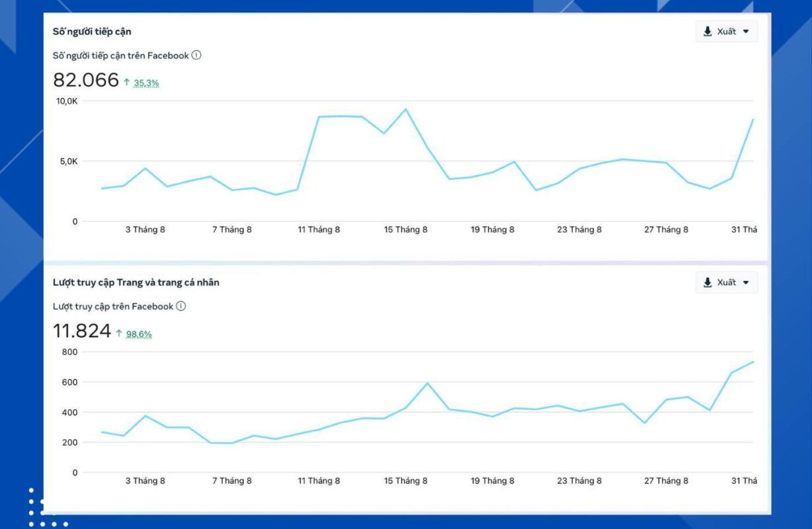Open the 35,3% reach change link

(x=146, y=83)
